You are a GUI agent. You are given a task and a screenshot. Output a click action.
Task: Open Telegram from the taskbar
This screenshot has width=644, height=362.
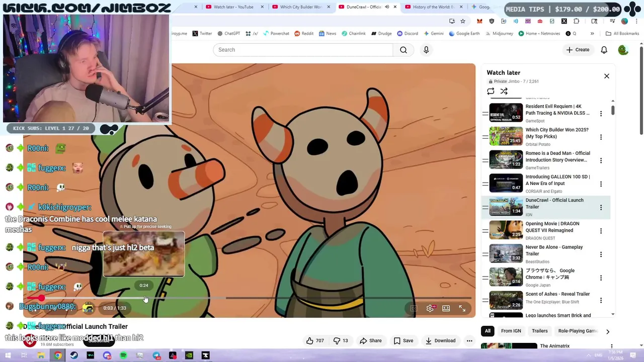tap(156, 355)
